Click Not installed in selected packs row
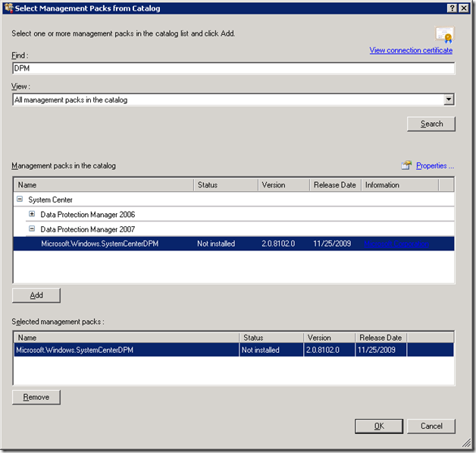 coord(261,350)
